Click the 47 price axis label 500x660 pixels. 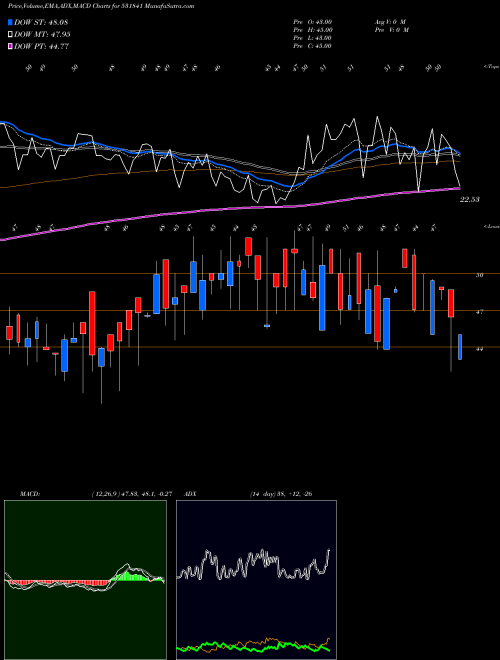tap(479, 312)
